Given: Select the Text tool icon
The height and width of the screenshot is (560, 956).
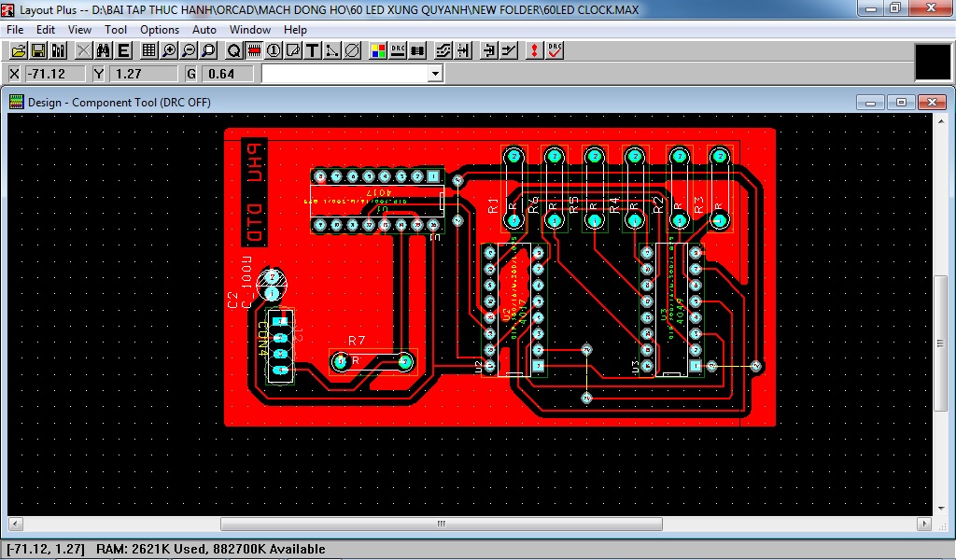Looking at the screenshot, I should pos(312,50).
